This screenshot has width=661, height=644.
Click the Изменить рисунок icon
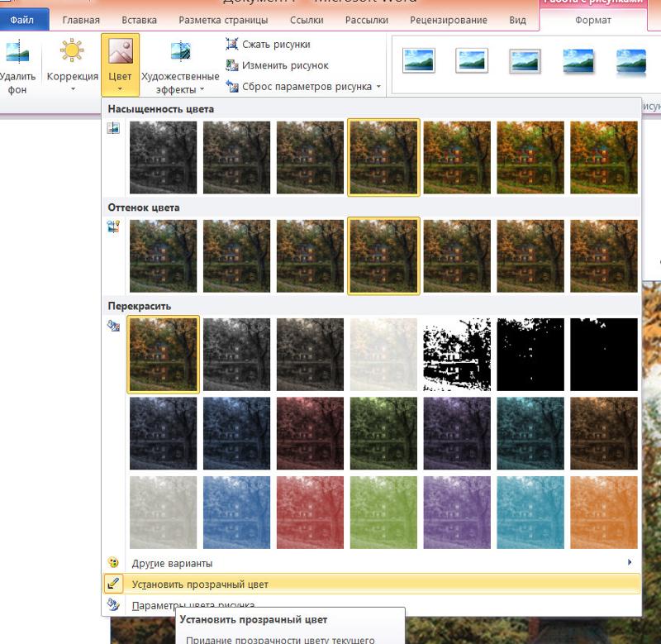[x=232, y=65]
